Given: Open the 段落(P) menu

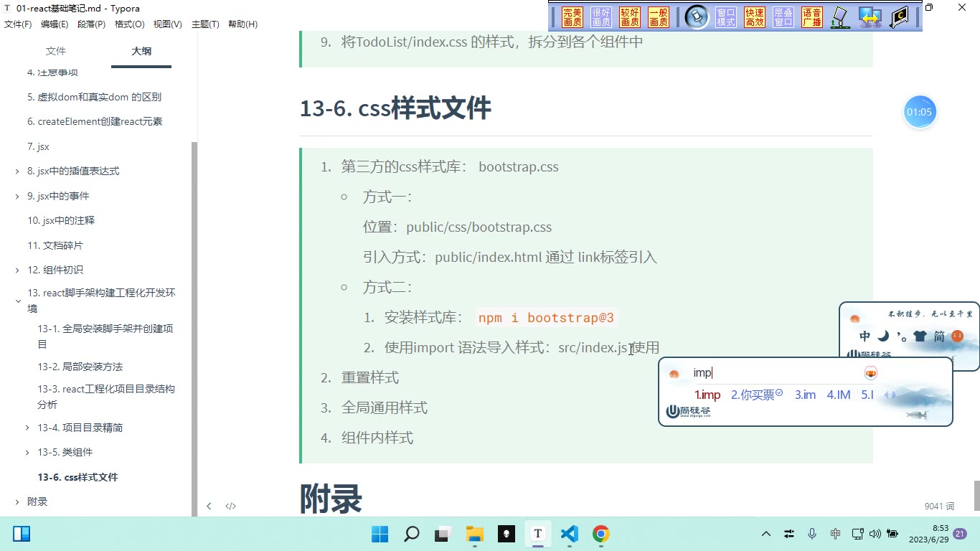Looking at the screenshot, I should (x=91, y=24).
